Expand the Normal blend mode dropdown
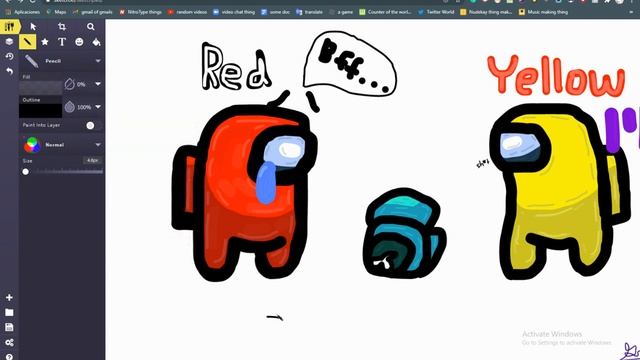 pyautogui.click(x=98, y=144)
